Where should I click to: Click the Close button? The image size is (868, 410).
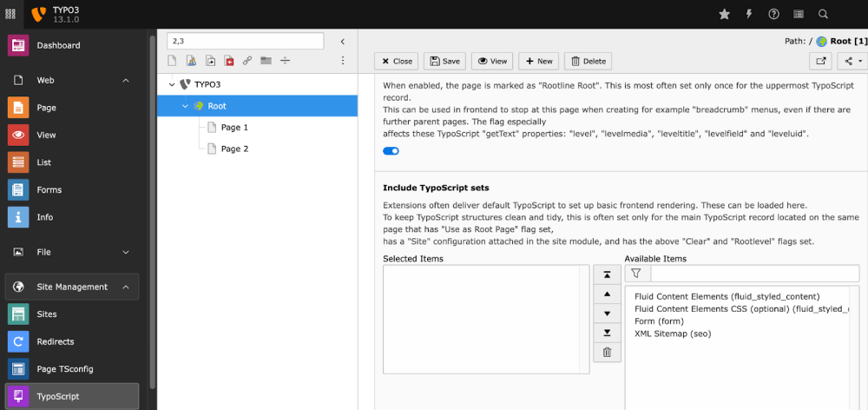point(397,61)
